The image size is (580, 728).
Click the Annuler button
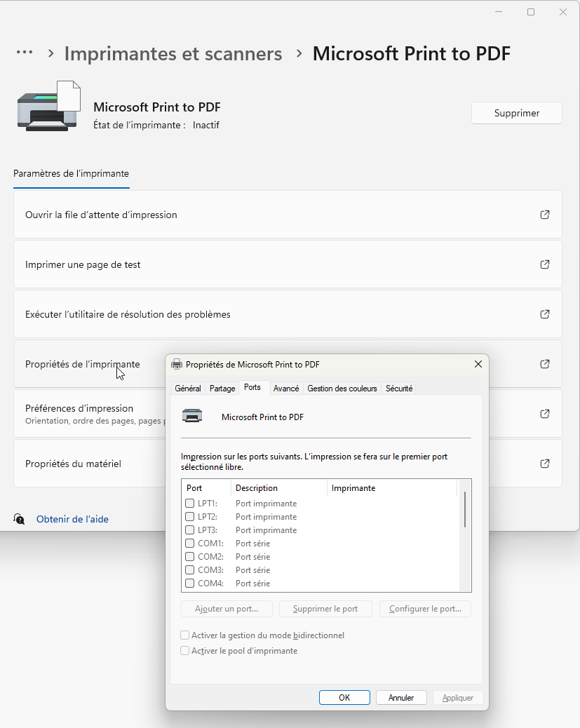click(x=401, y=698)
